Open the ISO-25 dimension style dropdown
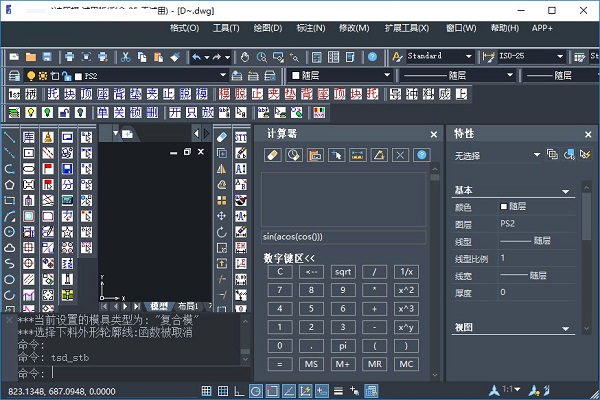 [560, 57]
